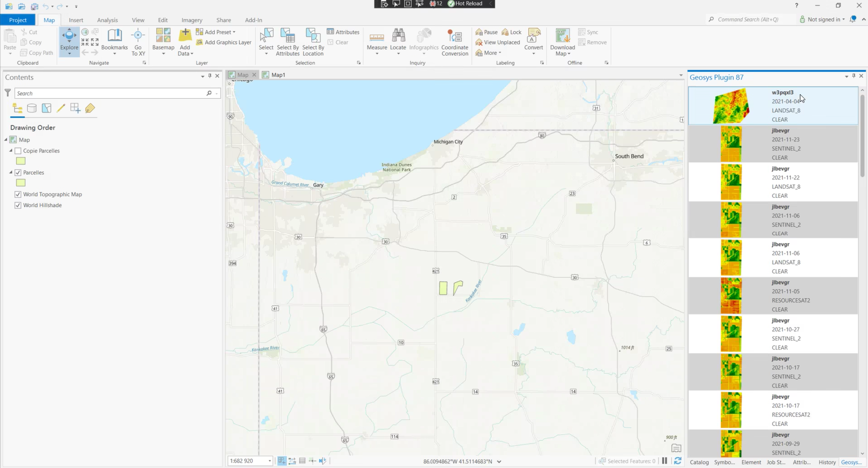Switch Contents to List By Selection
This screenshot has height=468, width=868.
click(x=47, y=108)
